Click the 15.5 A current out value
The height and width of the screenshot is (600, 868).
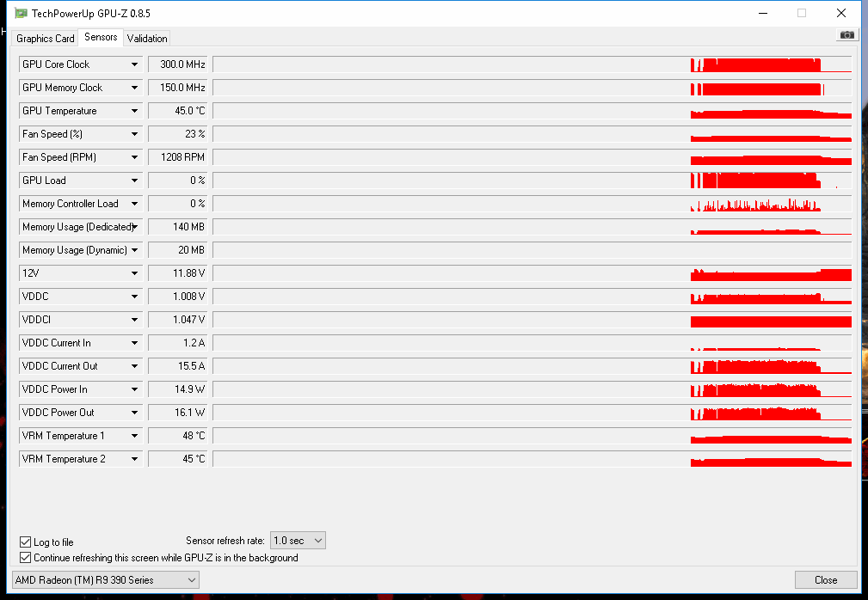tap(178, 366)
